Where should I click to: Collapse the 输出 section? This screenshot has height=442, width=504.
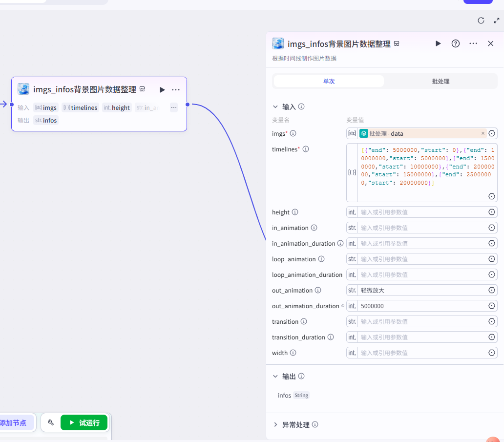275,376
